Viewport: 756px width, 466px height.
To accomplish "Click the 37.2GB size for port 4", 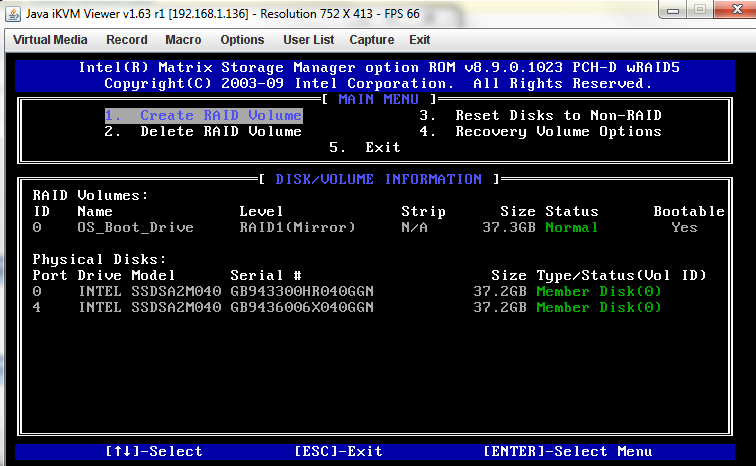I will (x=500, y=307).
